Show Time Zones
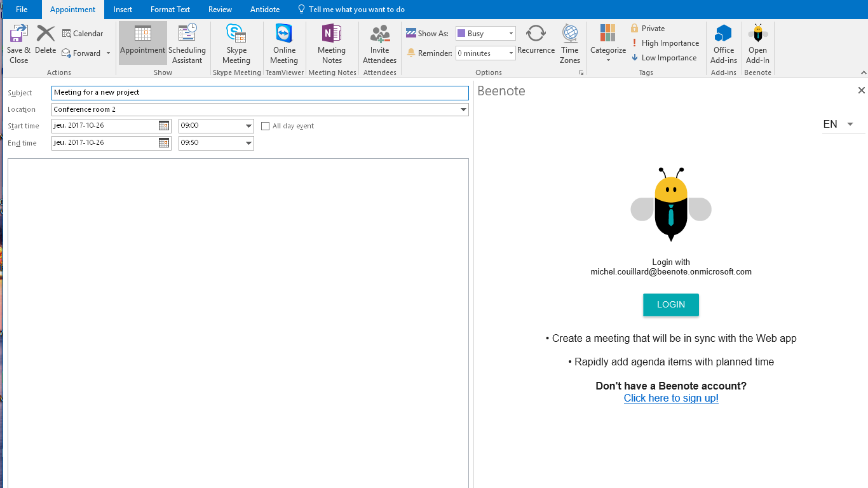 tap(570, 44)
